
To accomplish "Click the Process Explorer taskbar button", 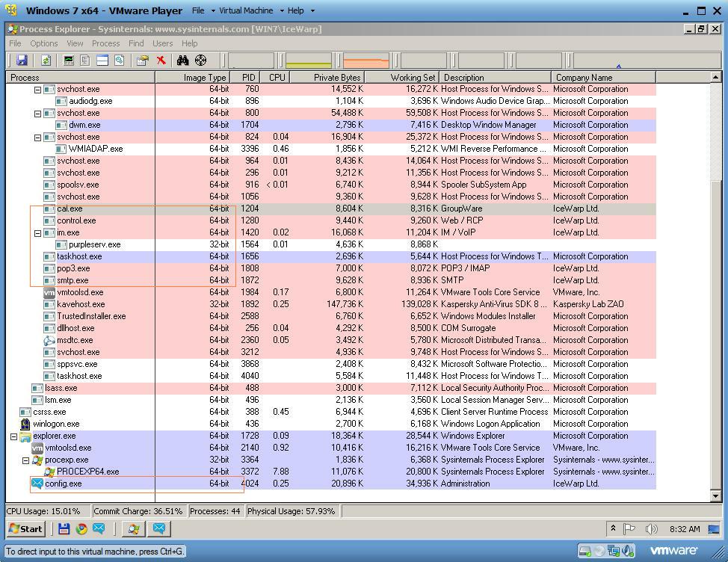I will pyautogui.click(x=134, y=528).
